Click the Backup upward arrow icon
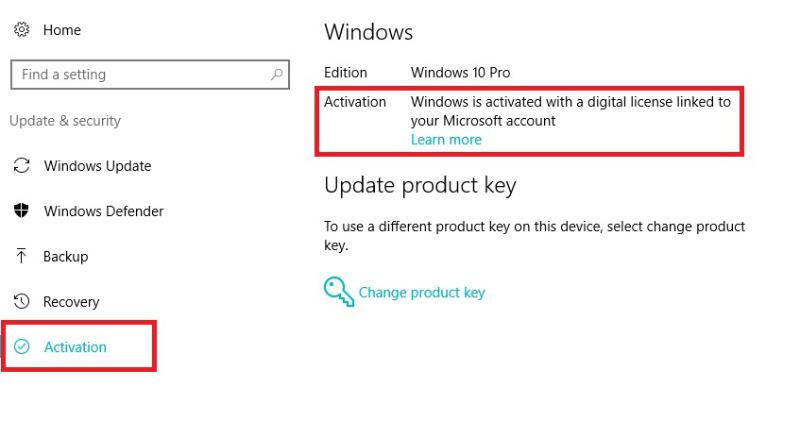The width and height of the screenshot is (800, 421). pyautogui.click(x=21, y=256)
